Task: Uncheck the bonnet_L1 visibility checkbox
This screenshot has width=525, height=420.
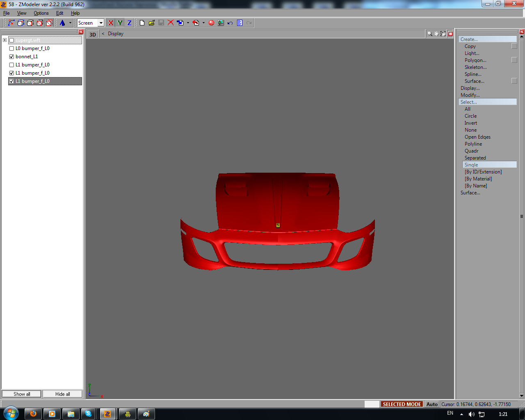Action: [x=11, y=57]
